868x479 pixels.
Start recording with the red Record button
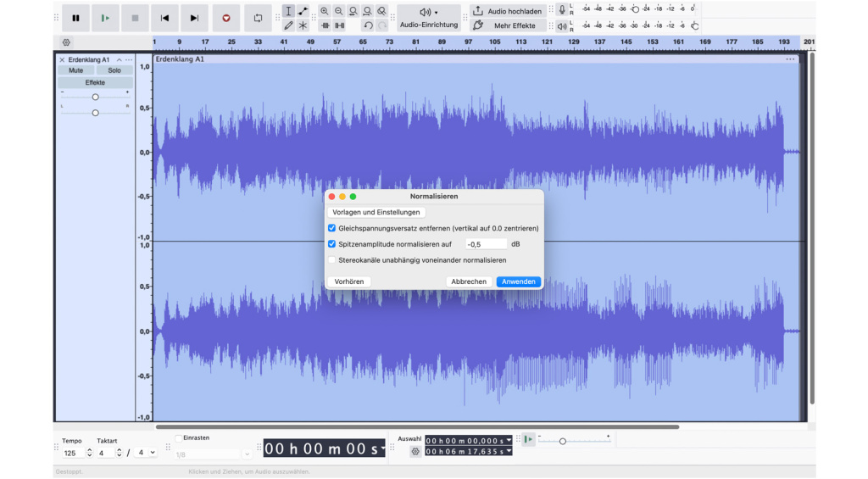(x=225, y=19)
